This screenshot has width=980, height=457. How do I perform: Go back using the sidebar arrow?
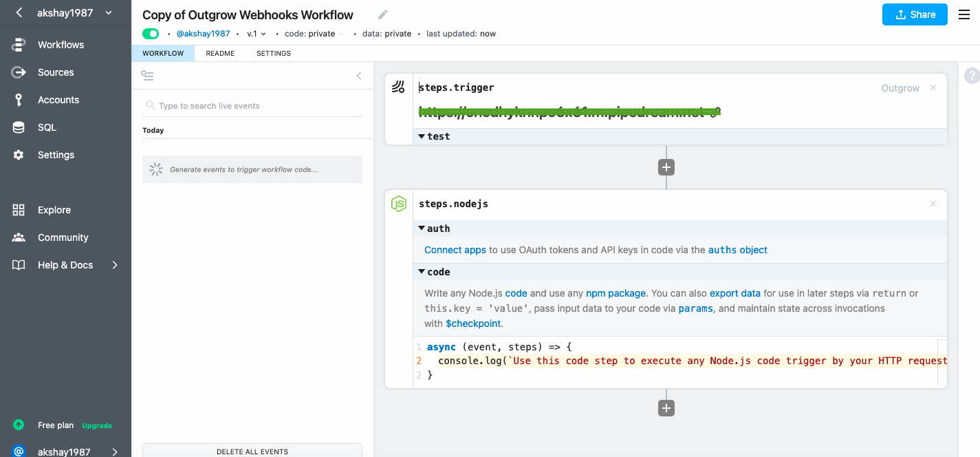point(19,12)
